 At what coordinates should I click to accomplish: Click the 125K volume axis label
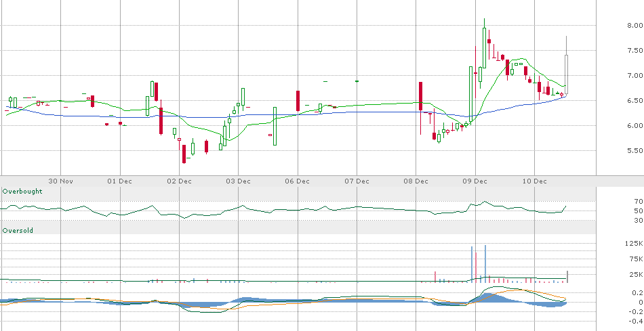pos(635,244)
